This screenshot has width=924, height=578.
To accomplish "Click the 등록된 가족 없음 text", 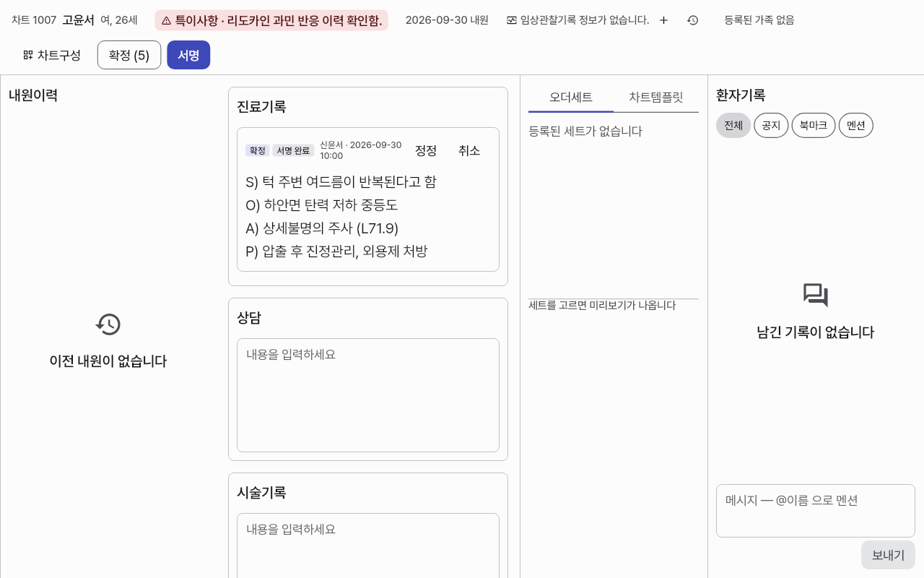I will [759, 20].
